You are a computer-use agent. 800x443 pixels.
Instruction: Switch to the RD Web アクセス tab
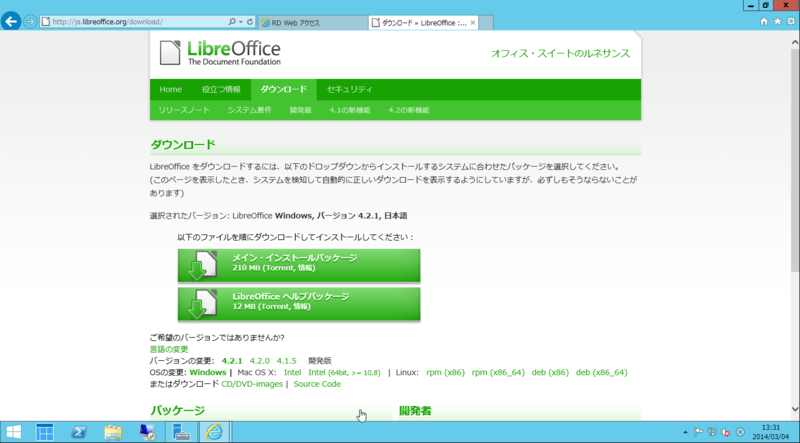313,22
